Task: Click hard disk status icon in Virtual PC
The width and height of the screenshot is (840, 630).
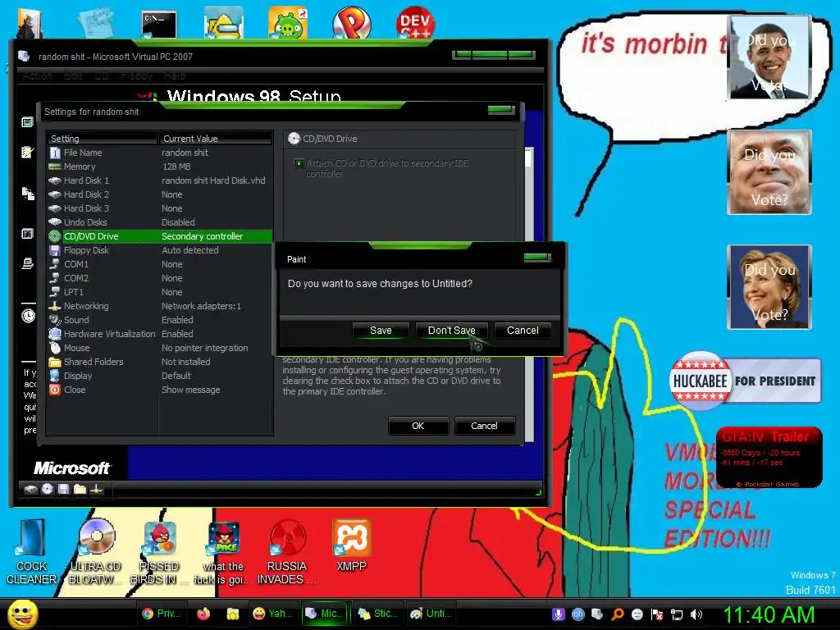Action: tap(31, 489)
